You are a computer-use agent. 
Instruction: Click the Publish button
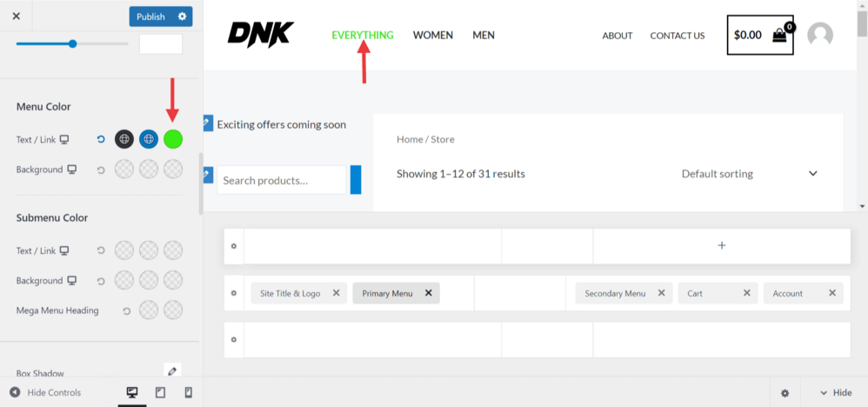[x=151, y=17]
